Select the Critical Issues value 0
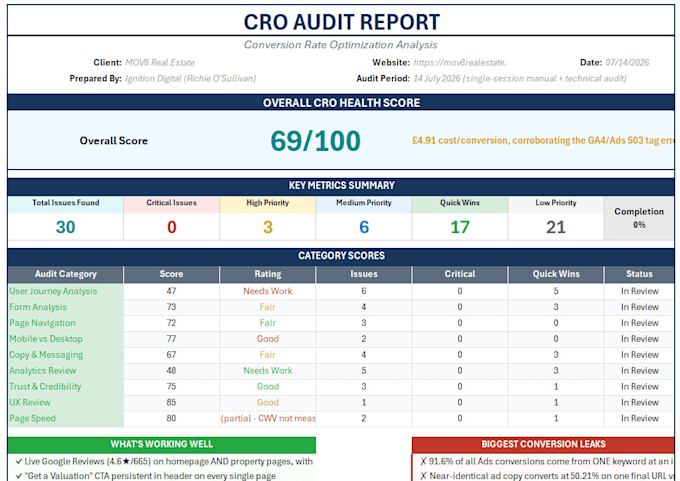The height and width of the screenshot is (481, 680). [x=171, y=227]
